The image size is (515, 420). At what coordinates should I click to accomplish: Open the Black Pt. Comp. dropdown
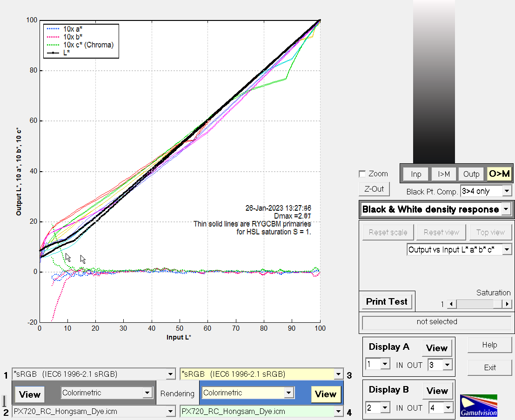[x=507, y=191]
